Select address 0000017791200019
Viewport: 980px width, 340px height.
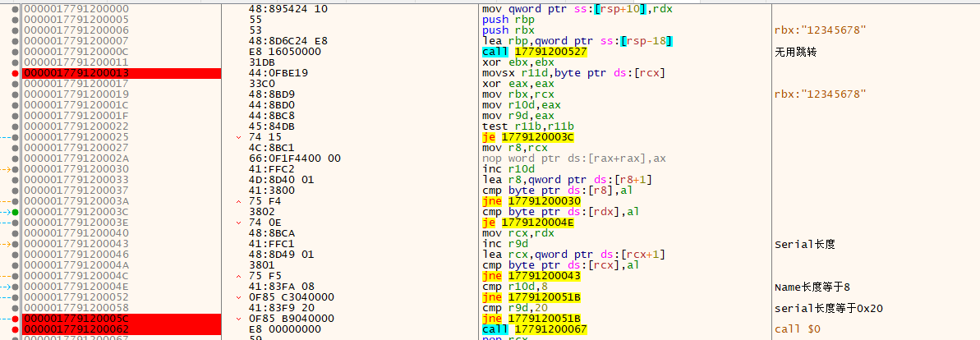pos(76,94)
